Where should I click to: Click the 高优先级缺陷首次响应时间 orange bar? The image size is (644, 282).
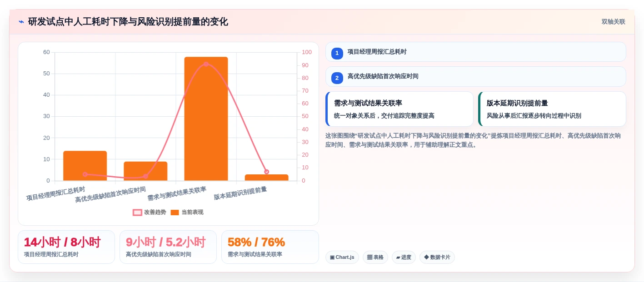pyautogui.click(x=145, y=171)
